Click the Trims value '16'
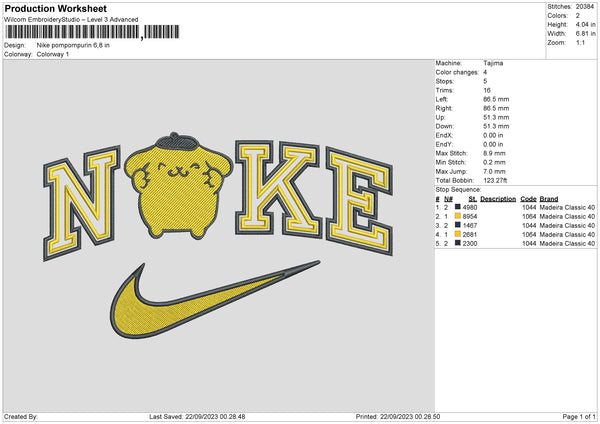Viewport: 600px width, 424px height. (x=487, y=90)
